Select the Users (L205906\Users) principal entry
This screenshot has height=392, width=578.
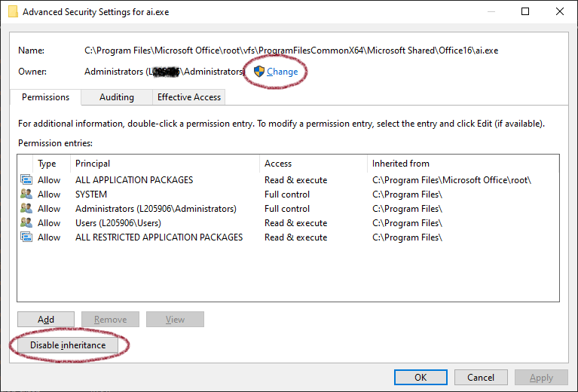click(118, 223)
